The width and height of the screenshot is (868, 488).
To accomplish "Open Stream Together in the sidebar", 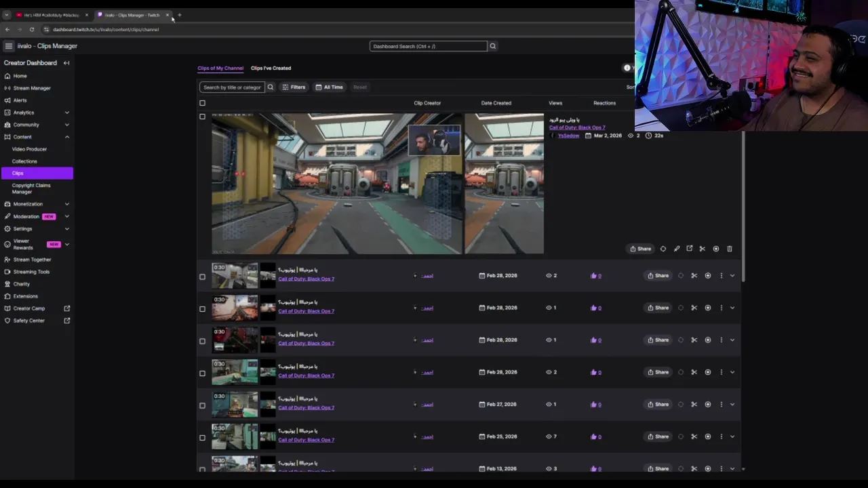I will 32,260.
